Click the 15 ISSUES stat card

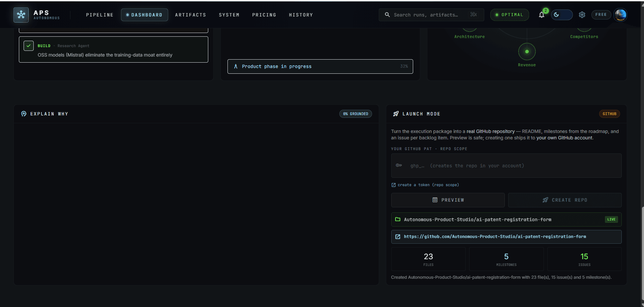pyautogui.click(x=584, y=259)
